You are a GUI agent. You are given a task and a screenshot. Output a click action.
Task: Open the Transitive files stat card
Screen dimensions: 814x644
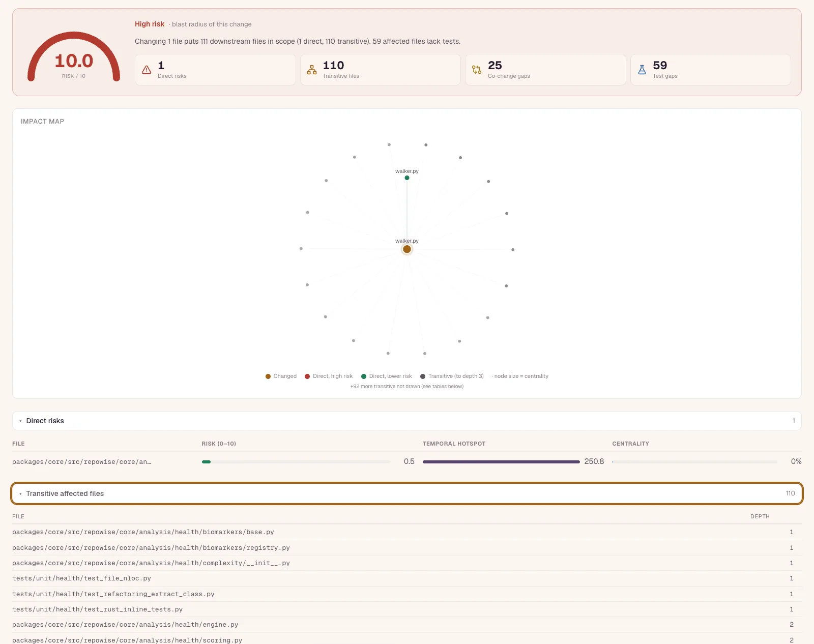pyautogui.click(x=381, y=70)
